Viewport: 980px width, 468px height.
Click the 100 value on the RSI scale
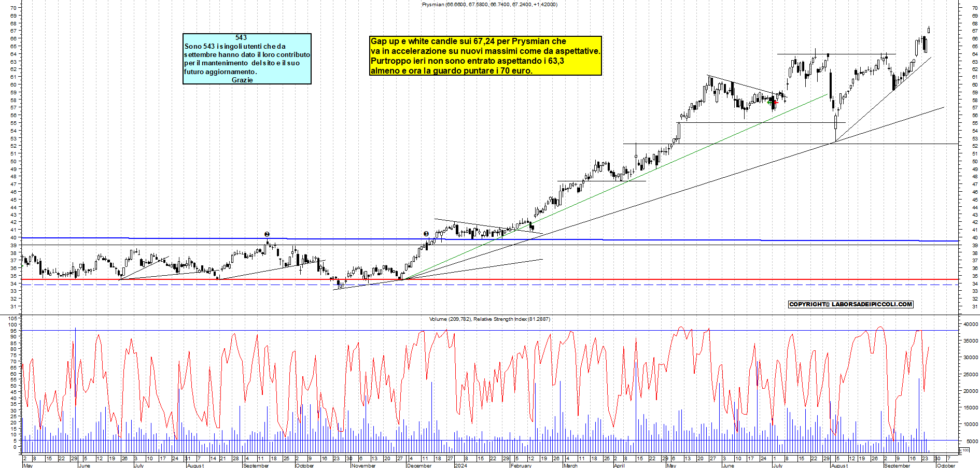click(13, 324)
